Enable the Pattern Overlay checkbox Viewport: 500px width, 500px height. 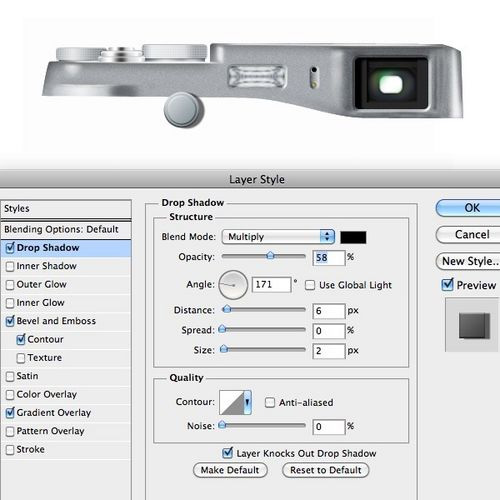[10, 431]
